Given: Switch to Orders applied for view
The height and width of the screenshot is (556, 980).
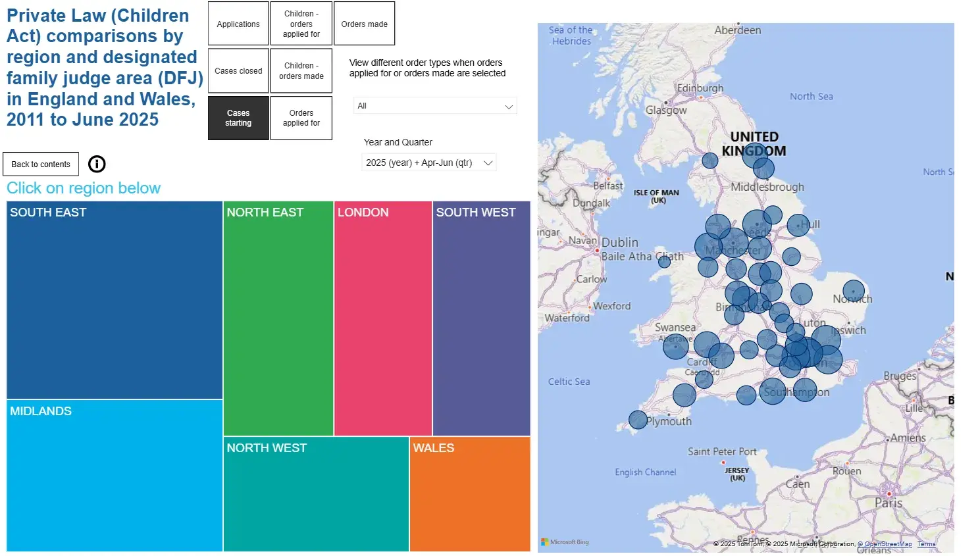Looking at the screenshot, I should [x=301, y=118].
